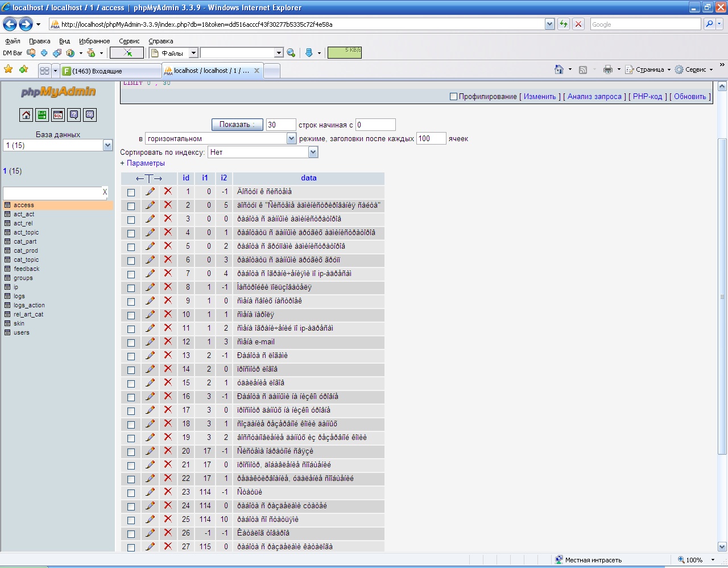Open the act_topic table in sidebar
Screen dimensions: 728x568
[x=26, y=232]
